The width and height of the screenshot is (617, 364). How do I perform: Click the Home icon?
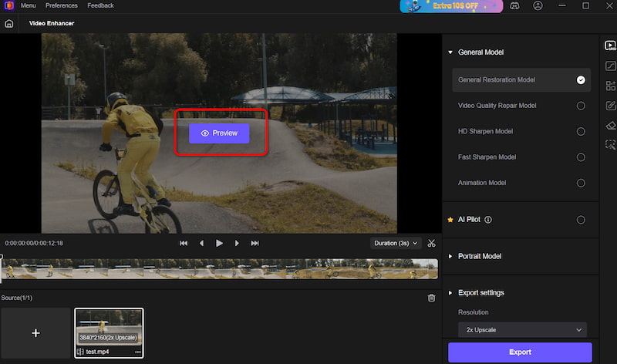(9, 23)
